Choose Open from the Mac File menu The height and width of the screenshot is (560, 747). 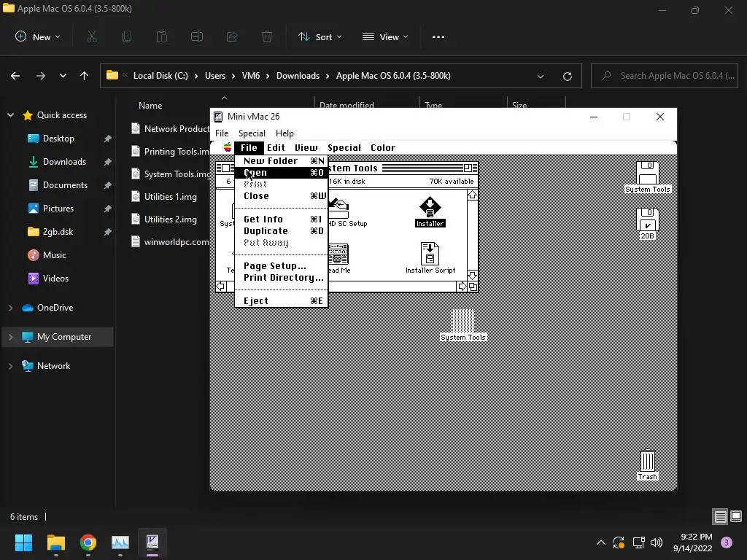pyautogui.click(x=281, y=172)
